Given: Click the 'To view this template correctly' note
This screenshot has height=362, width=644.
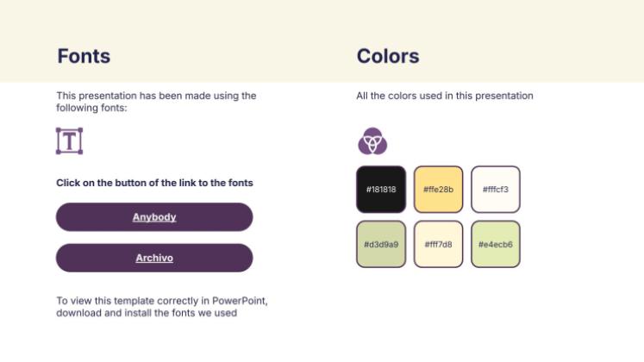Looking at the screenshot, I should tap(162, 307).
